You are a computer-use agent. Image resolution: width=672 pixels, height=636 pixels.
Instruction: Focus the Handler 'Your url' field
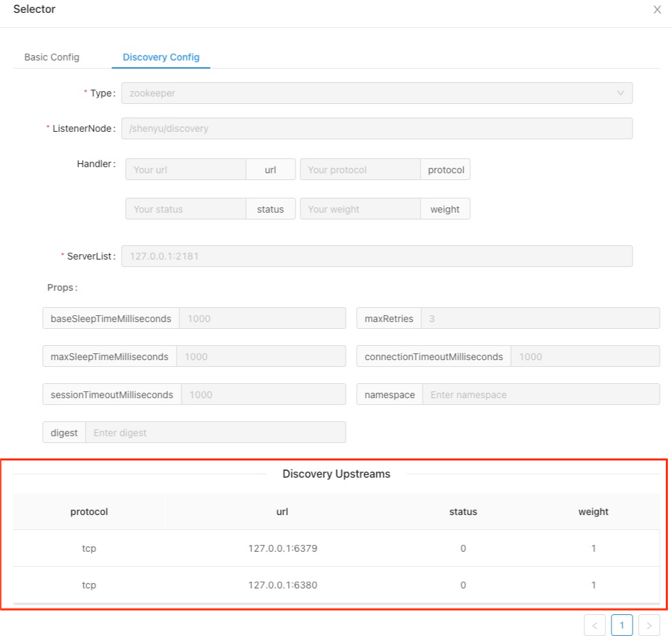pos(185,170)
